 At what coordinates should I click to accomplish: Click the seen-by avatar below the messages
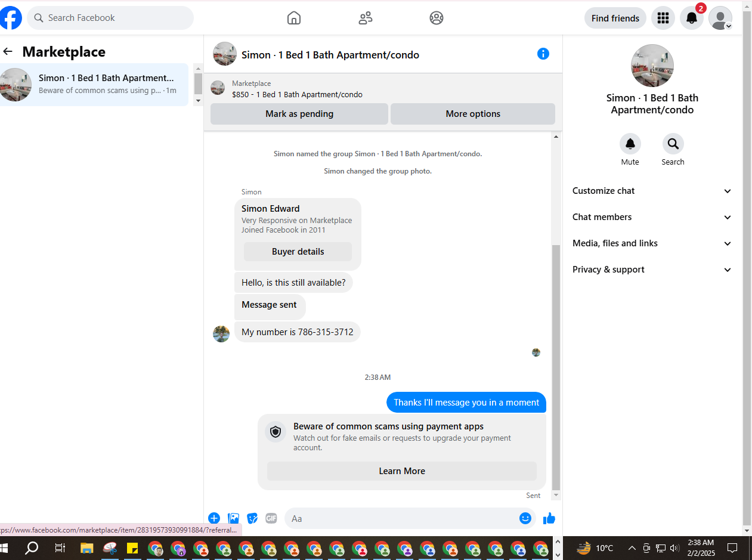click(536, 352)
